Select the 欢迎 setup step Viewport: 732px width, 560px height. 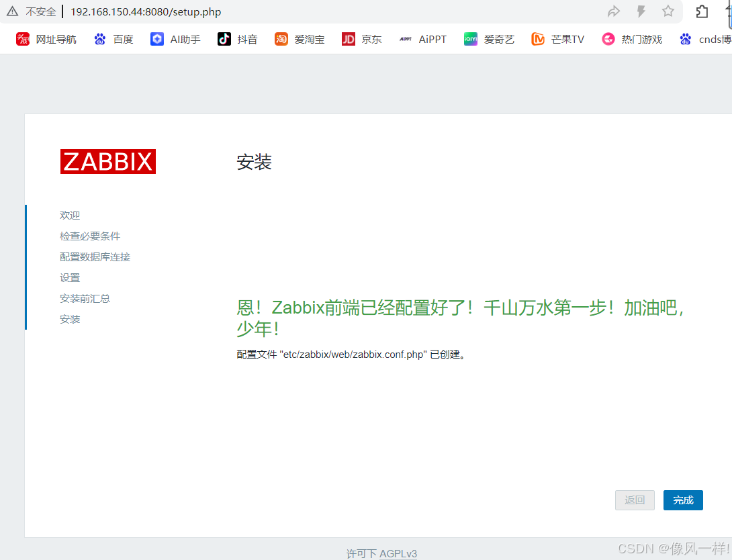(x=70, y=215)
